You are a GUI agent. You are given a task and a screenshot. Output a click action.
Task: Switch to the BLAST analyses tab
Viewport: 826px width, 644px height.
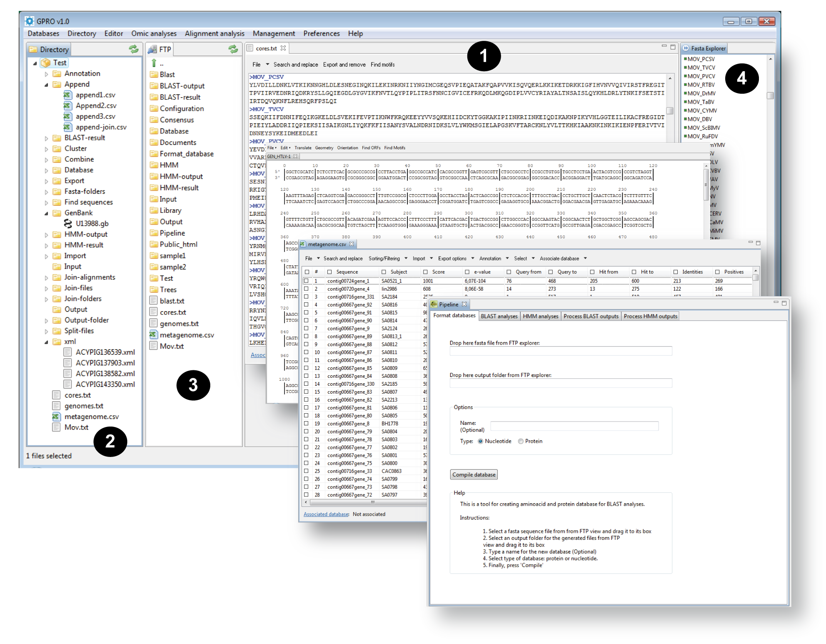[499, 317]
